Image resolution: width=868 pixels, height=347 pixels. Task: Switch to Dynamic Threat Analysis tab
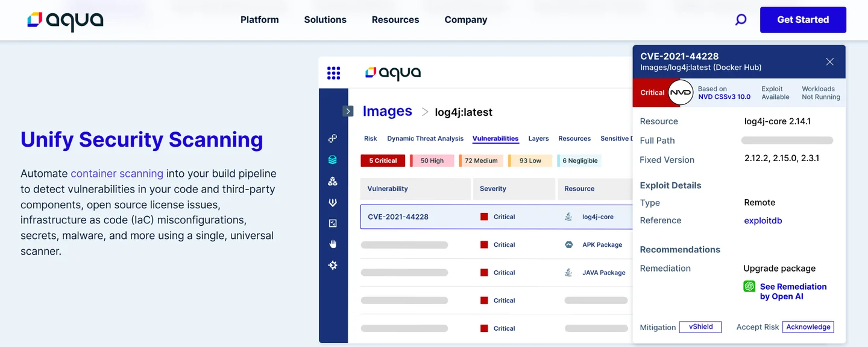coord(426,138)
